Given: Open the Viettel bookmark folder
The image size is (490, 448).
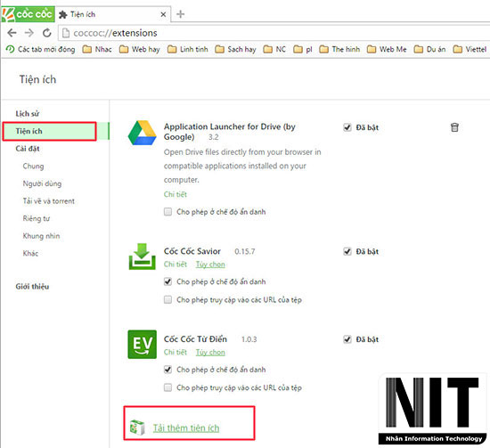Looking at the screenshot, I should (x=470, y=49).
